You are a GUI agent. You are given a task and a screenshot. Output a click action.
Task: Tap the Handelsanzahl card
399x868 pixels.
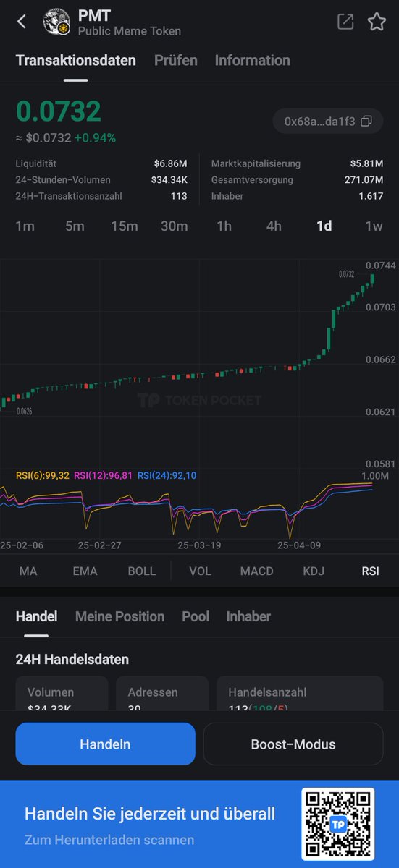(301, 693)
